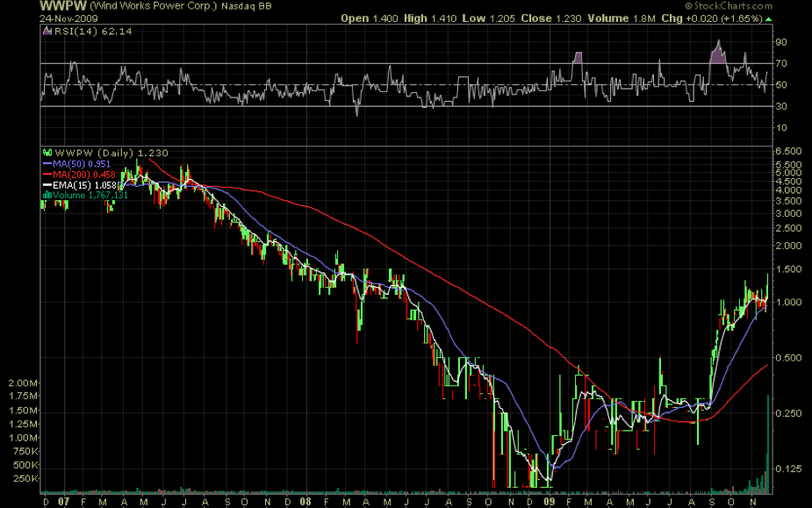Click the Open 1.400 value

coord(370,18)
